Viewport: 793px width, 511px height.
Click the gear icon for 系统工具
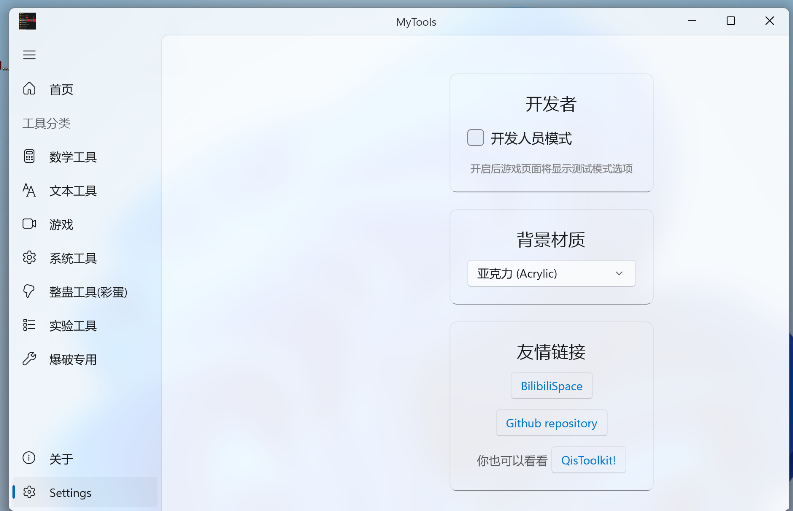pyautogui.click(x=29, y=258)
